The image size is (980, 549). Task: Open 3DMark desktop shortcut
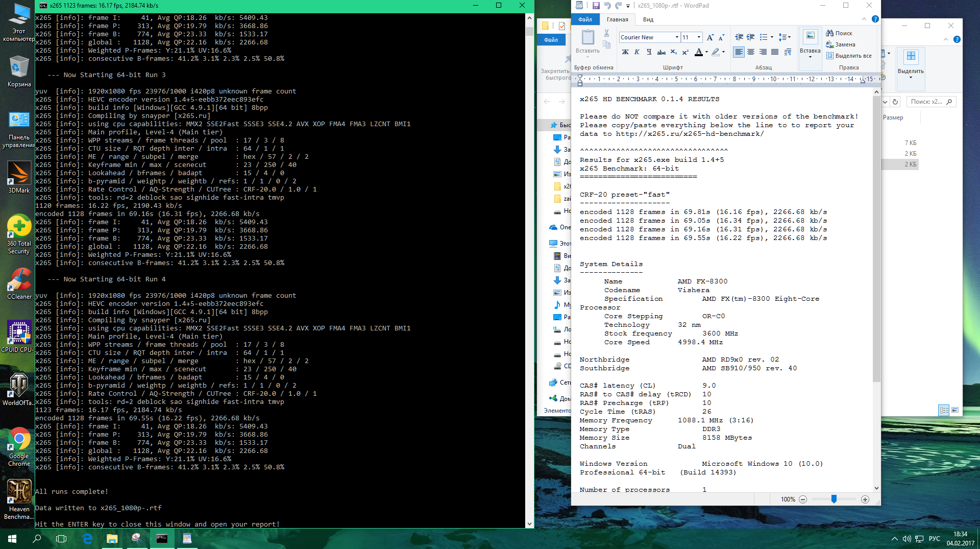click(x=19, y=177)
